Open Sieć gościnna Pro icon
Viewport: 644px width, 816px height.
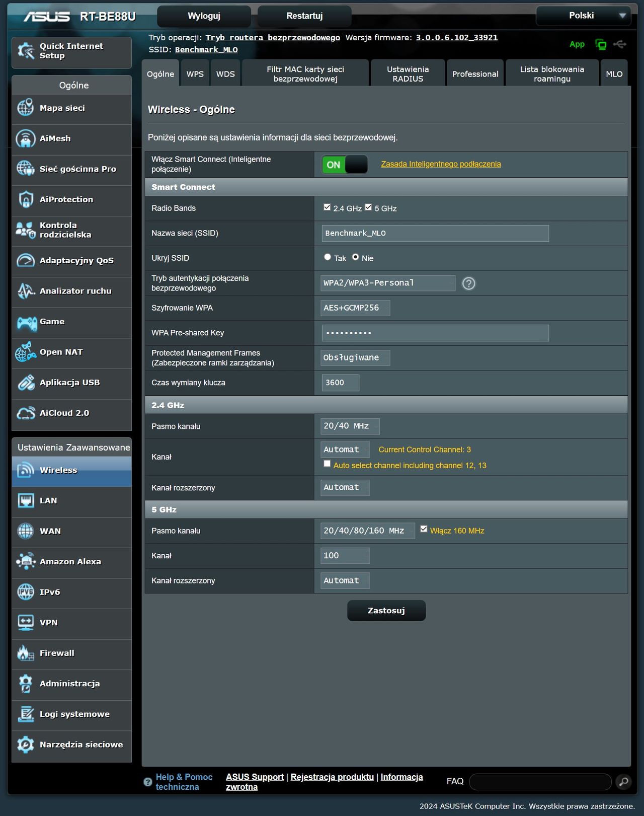(x=25, y=169)
